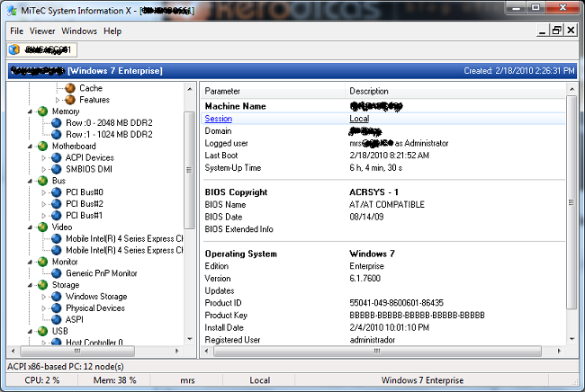Click the Physical Devices icon
Screen dimensions: 585x392
57,307
